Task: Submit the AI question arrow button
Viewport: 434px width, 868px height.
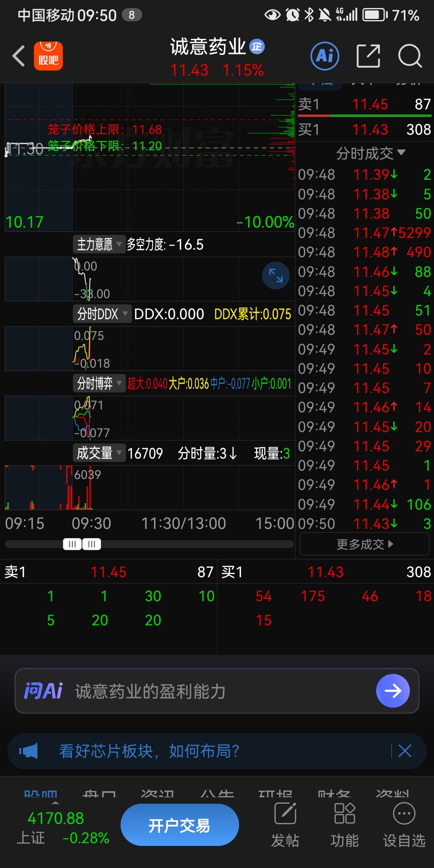Action: [393, 691]
